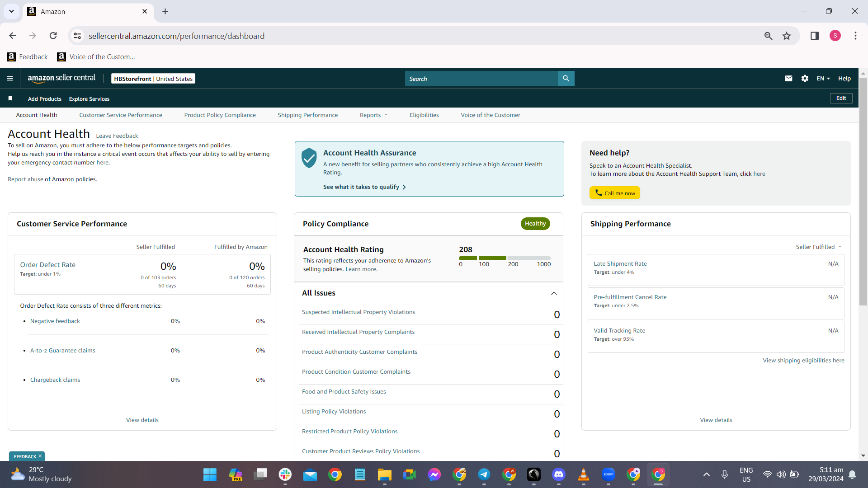This screenshot has width=868, height=488.
Task: Click the bookmark flag icon beside Add Products
Action: click(10, 99)
